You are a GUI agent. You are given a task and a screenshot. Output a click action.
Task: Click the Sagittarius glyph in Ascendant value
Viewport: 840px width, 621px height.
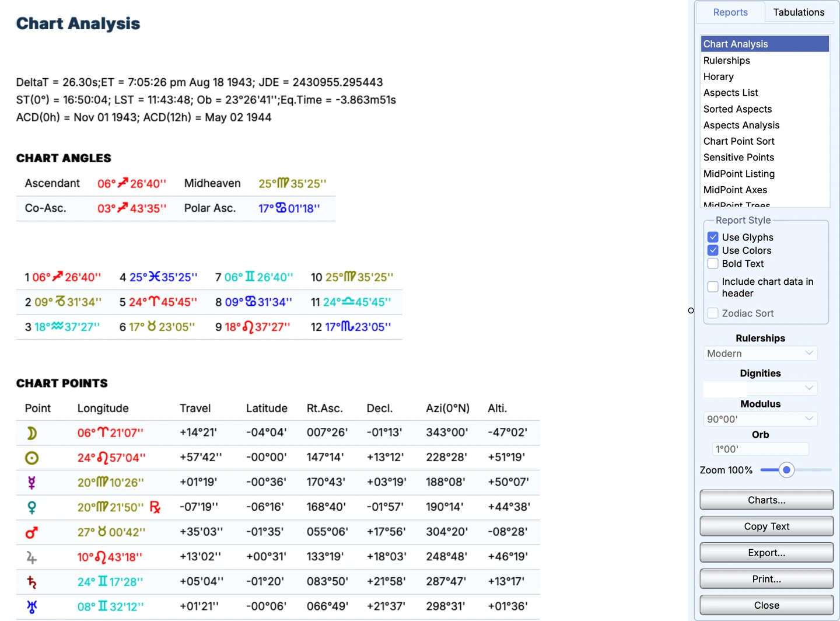[123, 183]
